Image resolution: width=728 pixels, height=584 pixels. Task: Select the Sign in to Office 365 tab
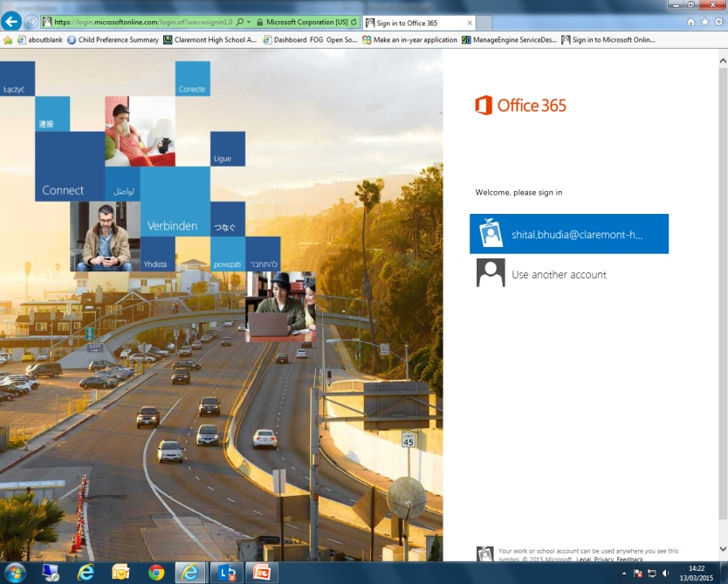pyautogui.click(x=417, y=23)
